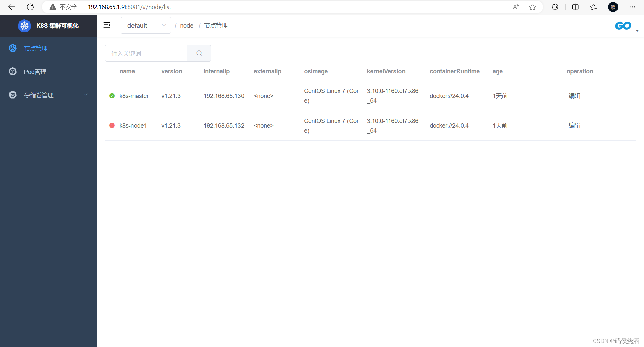Click the browser address bar URL
Screen dimensions: 644x347
[x=129, y=7]
